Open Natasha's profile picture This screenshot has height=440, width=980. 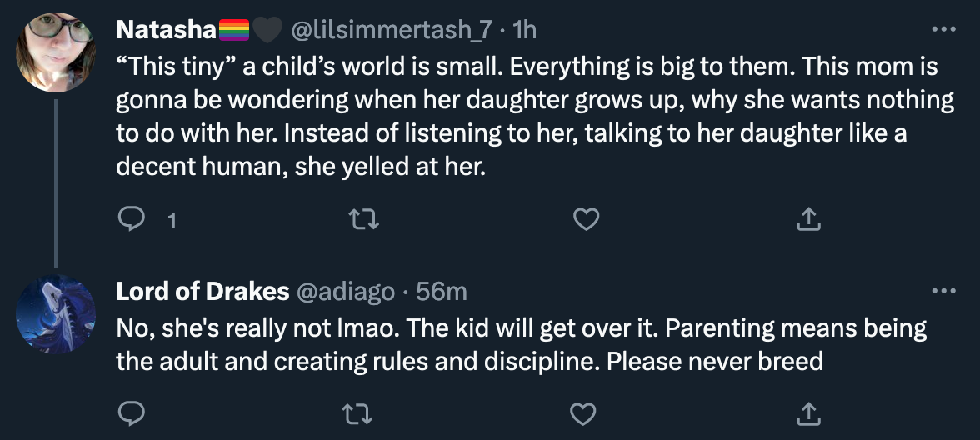pos(56,52)
